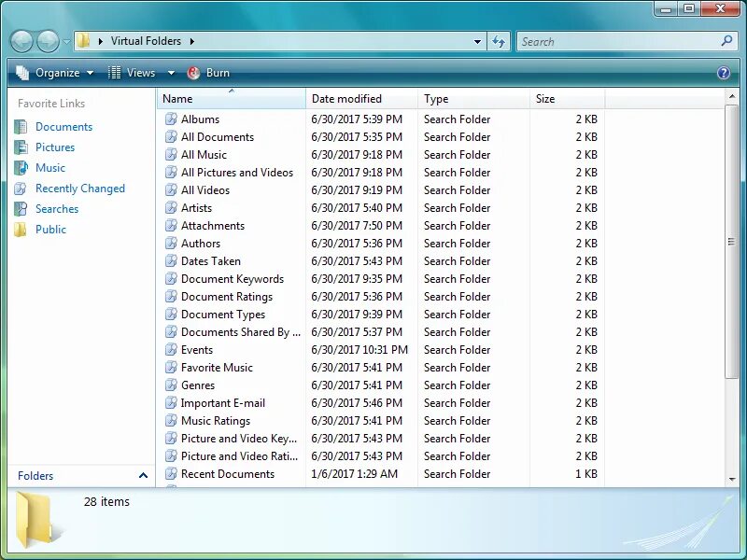Open the Help question mark icon

tap(723, 73)
